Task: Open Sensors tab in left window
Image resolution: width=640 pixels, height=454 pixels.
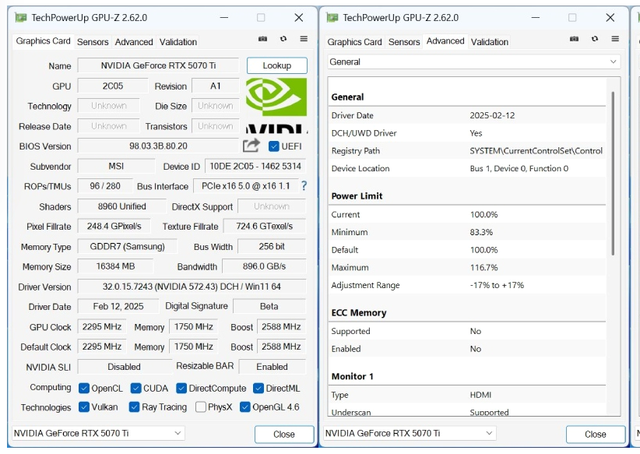Action: pos(93,42)
